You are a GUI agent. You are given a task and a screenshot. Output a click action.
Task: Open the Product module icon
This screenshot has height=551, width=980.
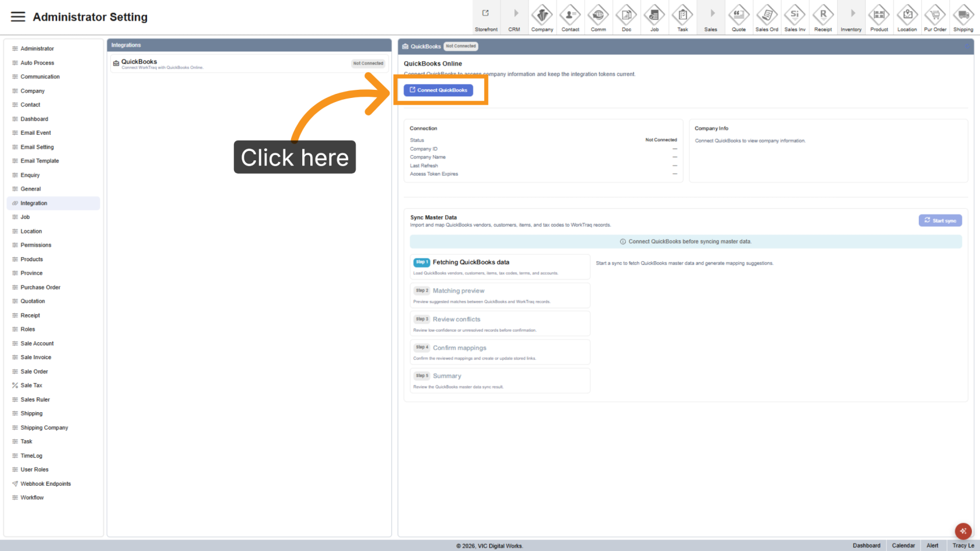pos(879,17)
